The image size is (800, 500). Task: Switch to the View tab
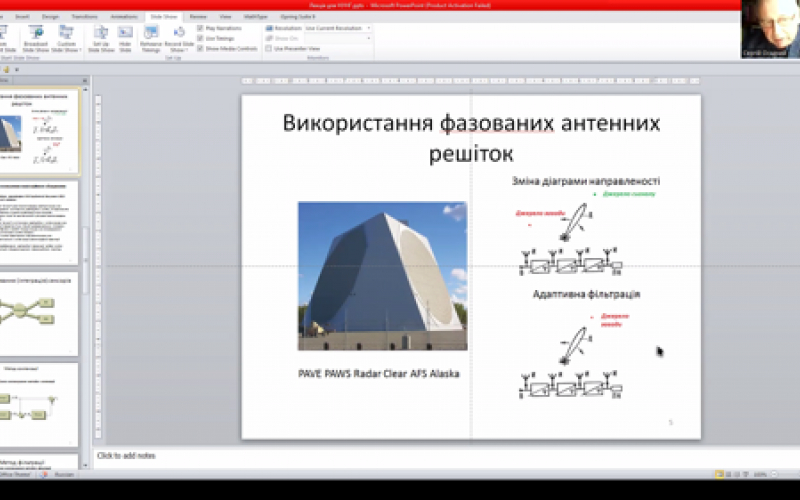point(225,17)
